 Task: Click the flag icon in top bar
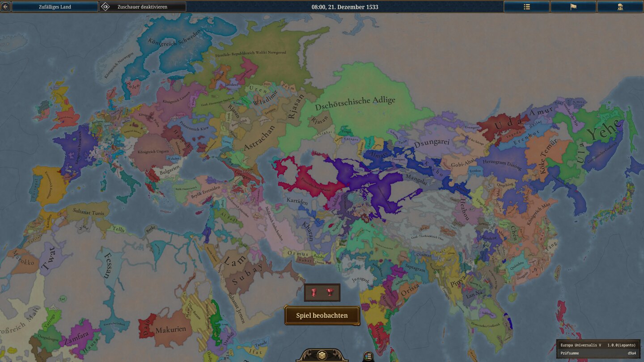(573, 7)
